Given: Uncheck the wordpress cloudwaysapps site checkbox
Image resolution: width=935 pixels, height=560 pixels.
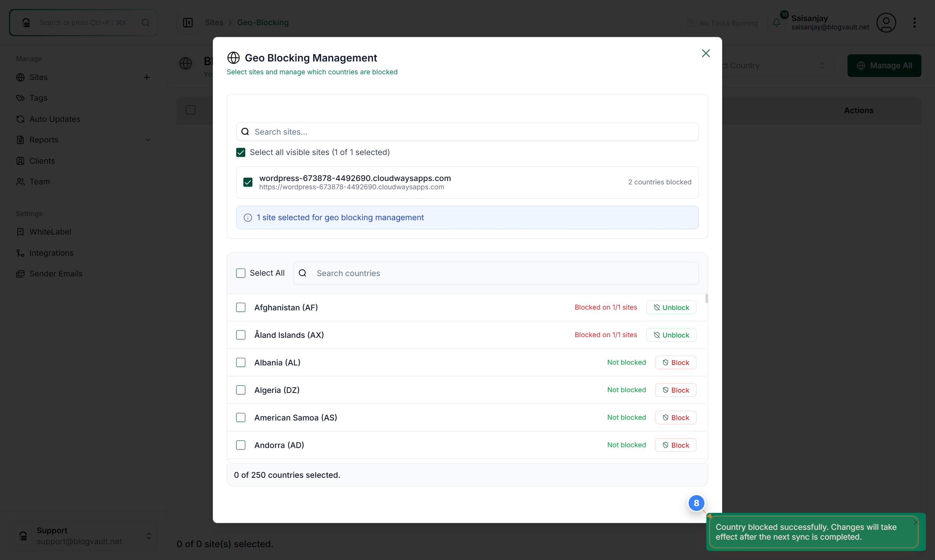Looking at the screenshot, I should [248, 182].
